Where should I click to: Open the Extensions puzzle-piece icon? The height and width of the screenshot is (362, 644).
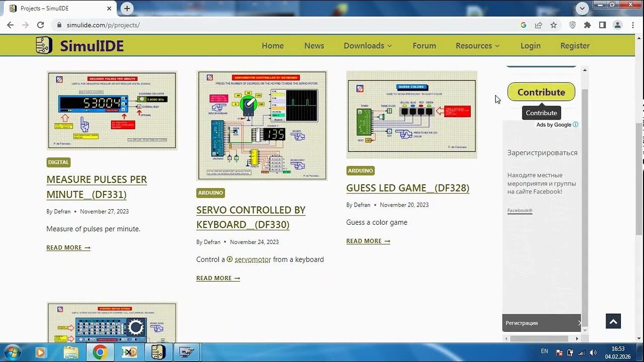(x=587, y=25)
